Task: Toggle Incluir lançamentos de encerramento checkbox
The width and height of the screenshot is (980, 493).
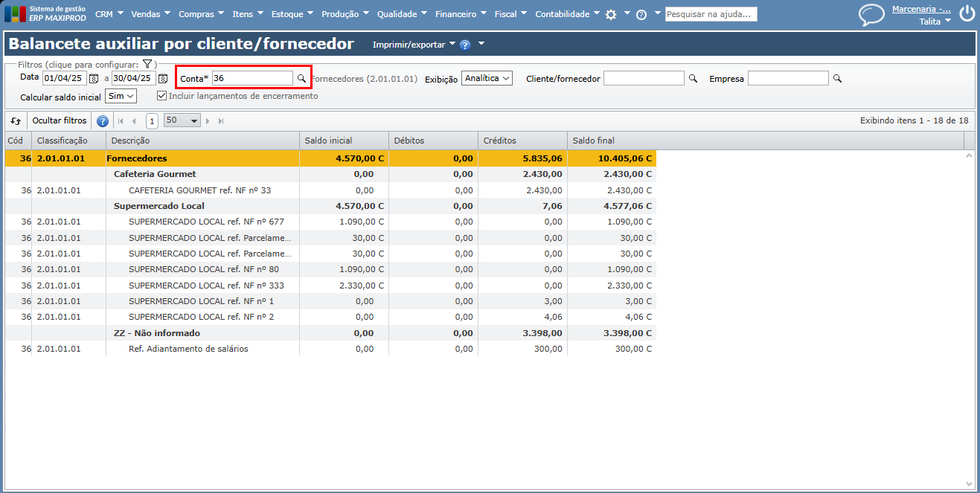Action: click(x=161, y=96)
